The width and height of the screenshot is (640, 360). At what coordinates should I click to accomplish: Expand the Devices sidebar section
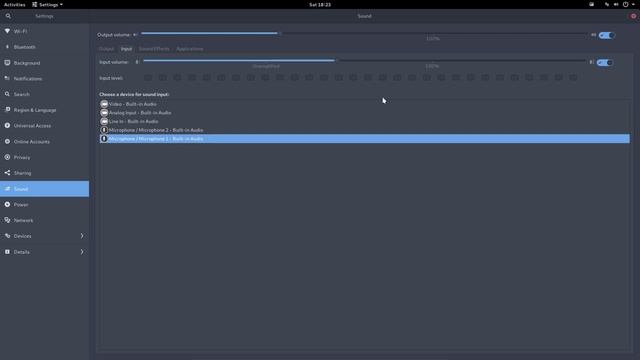(44, 236)
